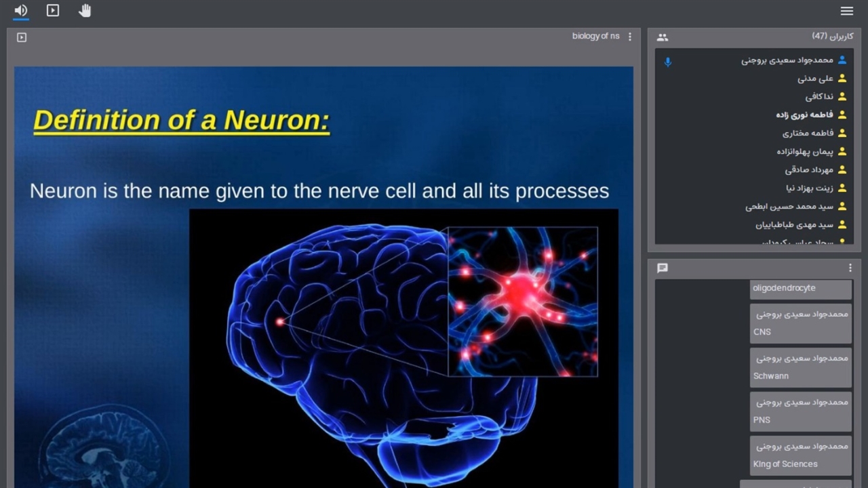Mute the speaker audio icon
Viewport: 868px width, 488px height.
21,11
